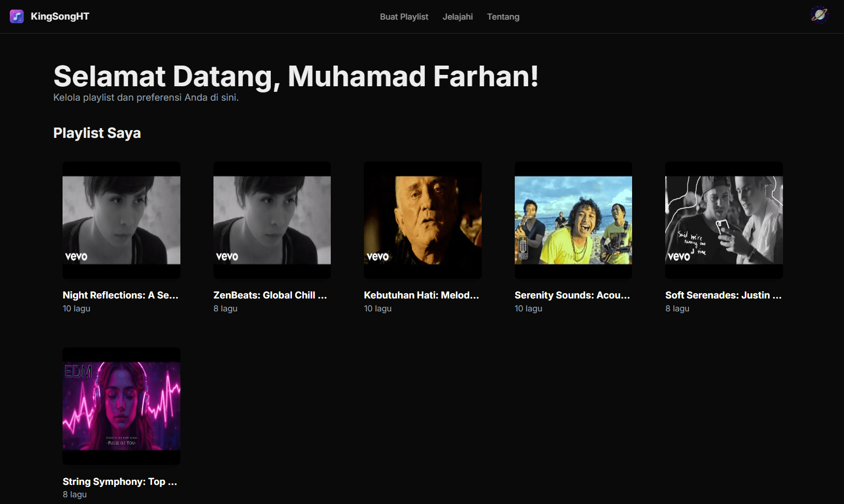
Task: Open the Soft Serenades: Justin title link
Action: pyautogui.click(x=723, y=295)
